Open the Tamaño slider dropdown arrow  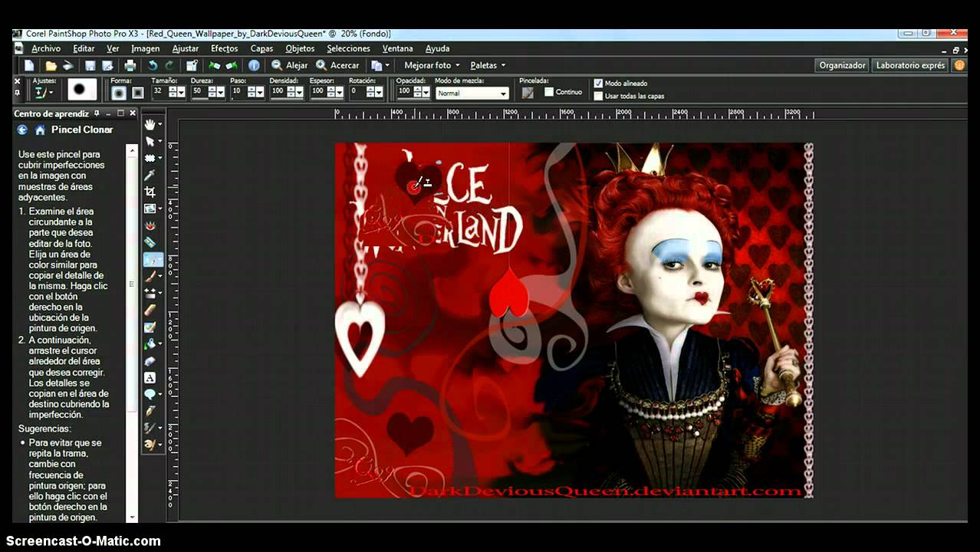pyautogui.click(x=182, y=92)
